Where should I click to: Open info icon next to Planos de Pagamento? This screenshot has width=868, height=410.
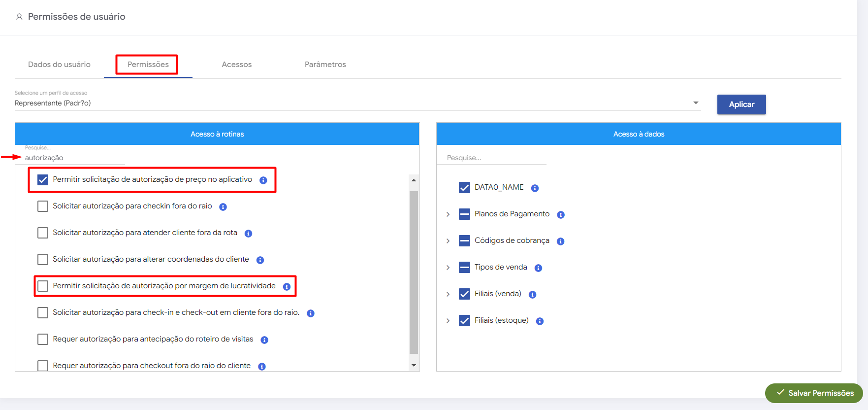tap(561, 215)
